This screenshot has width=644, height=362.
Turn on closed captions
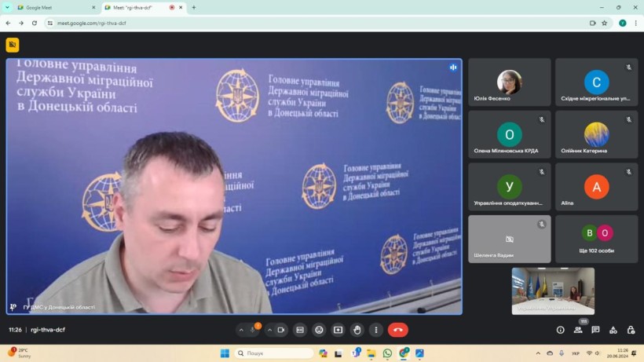[300, 330]
